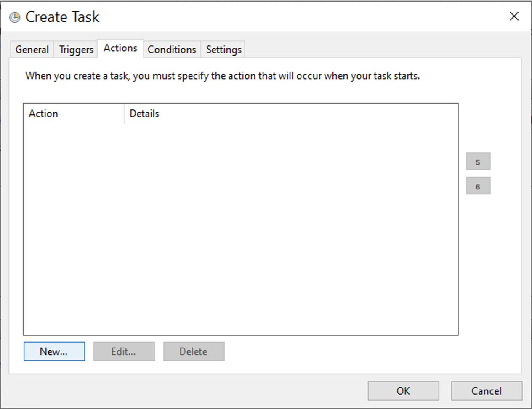The image size is (532, 409).
Task: Click the small button labeled 6
Action: 478,186
